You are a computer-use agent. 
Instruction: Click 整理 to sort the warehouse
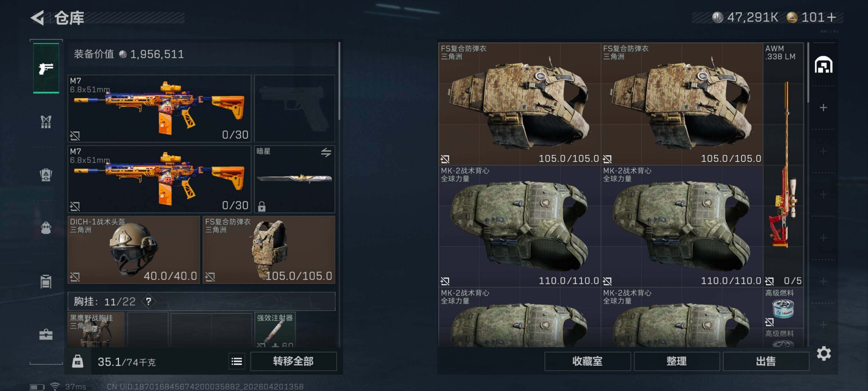coord(677,362)
